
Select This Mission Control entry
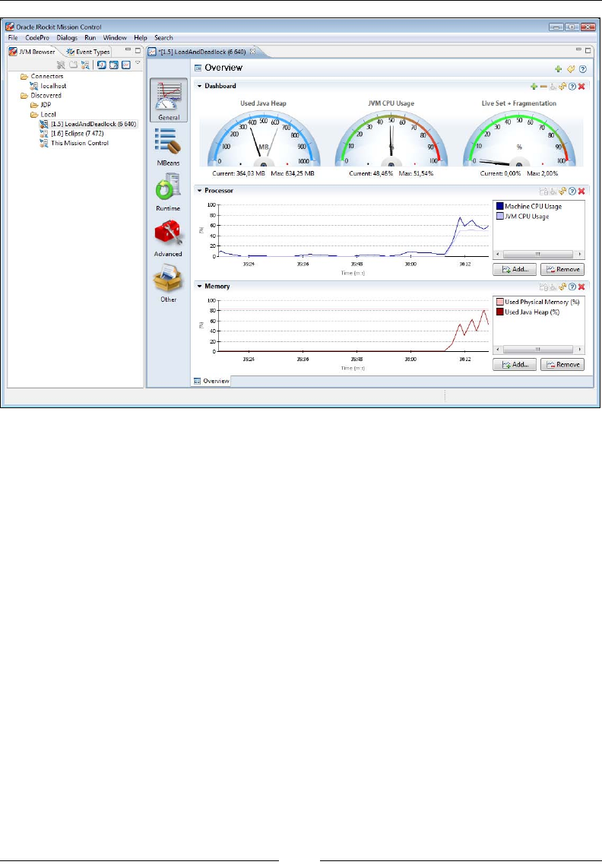(x=74, y=143)
